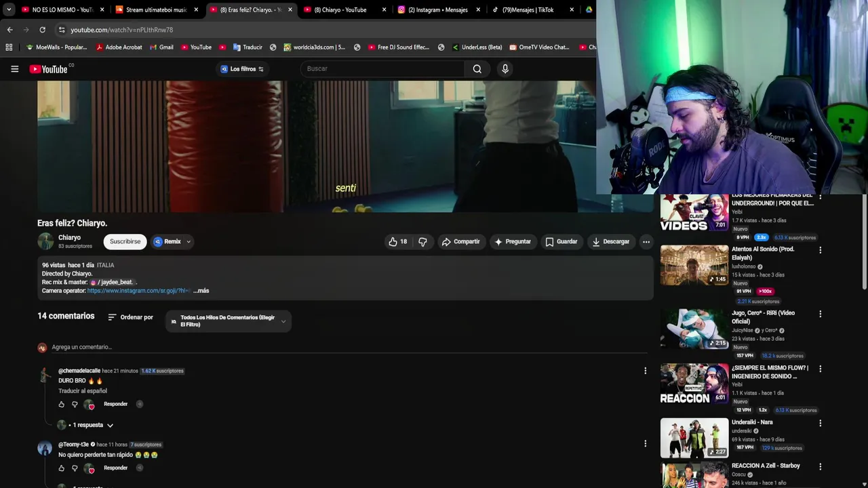
Task: Open menu for 'REACCION a Zell' video
Action: tap(820, 466)
